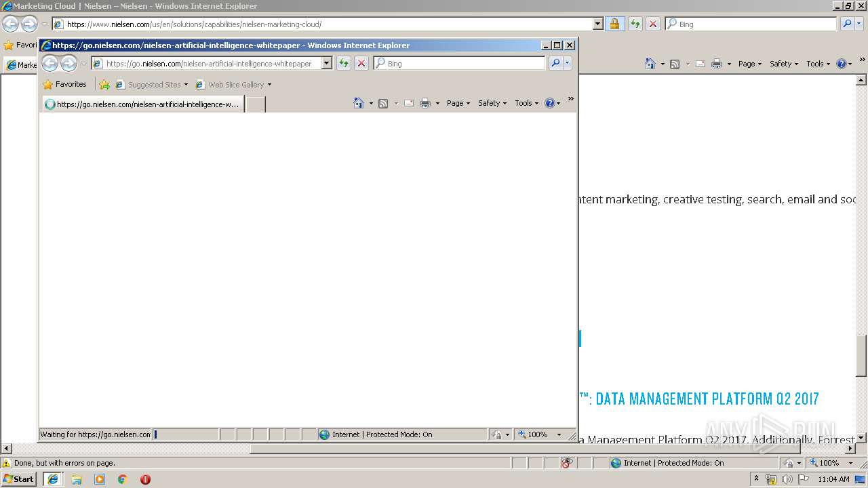Refresh the Marketing Cloud page

[x=635, y=24]
